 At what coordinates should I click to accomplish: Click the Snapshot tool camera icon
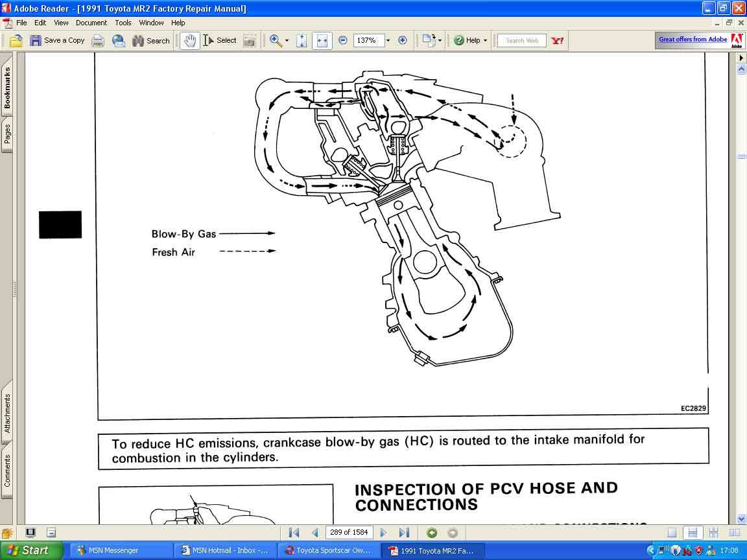pyautogui.click(x=249, y=41)
